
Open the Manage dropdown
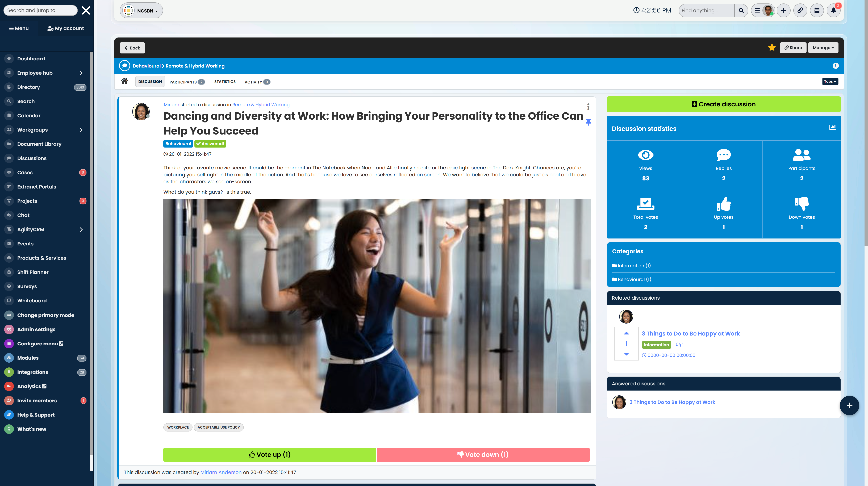823,48
